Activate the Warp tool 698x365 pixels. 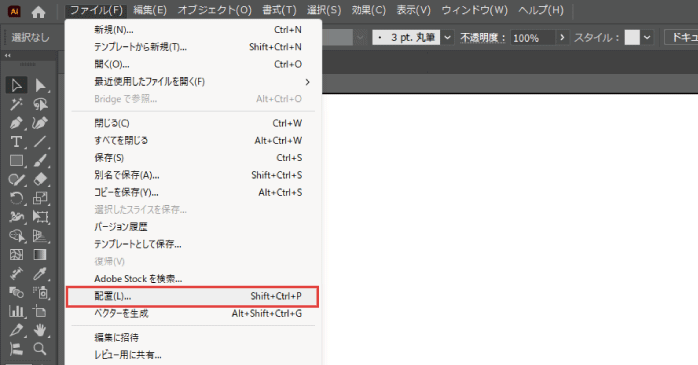tap(16, 217)
